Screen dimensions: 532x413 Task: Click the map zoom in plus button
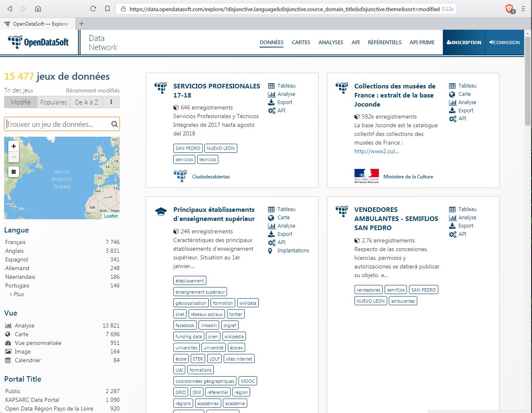(x=14, y=146)
